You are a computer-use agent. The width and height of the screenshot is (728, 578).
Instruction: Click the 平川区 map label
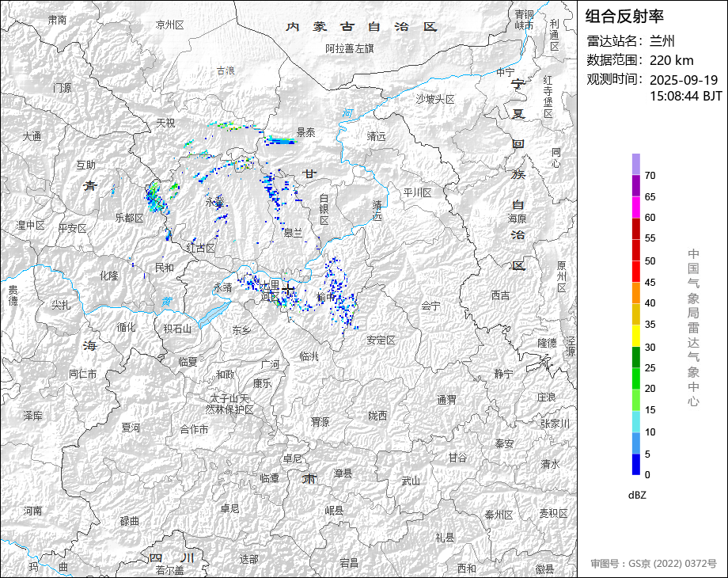click(x=417, y=192)
